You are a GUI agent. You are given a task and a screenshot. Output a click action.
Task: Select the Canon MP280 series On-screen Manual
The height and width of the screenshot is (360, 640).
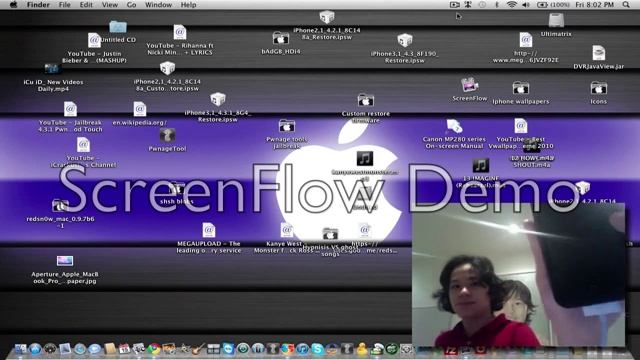(x=454, y=126)
